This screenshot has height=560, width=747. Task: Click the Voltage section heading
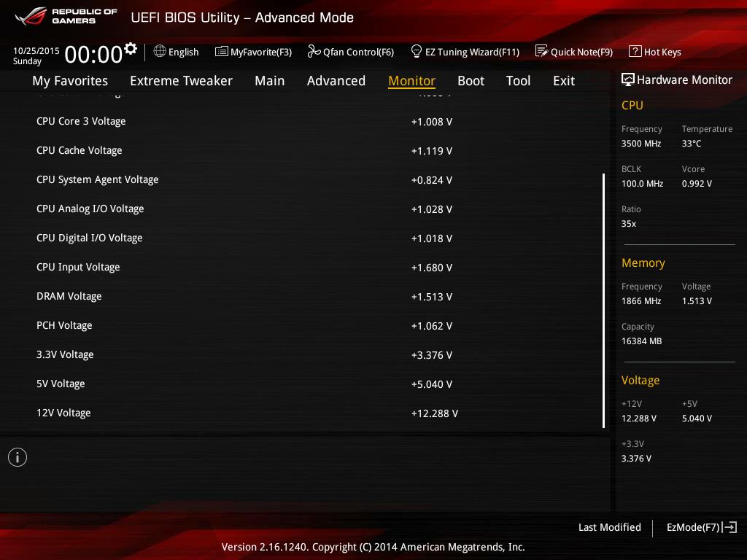point(640,381)
